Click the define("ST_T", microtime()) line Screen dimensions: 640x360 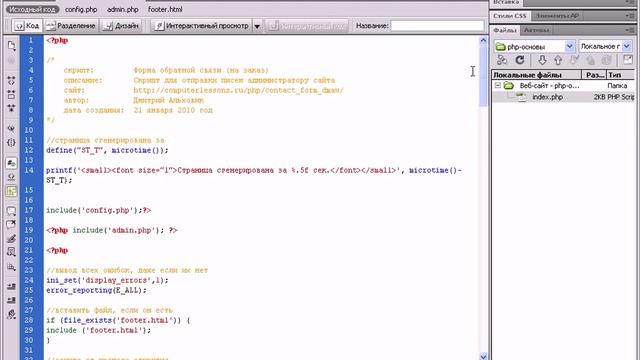[x=107, y=150]
